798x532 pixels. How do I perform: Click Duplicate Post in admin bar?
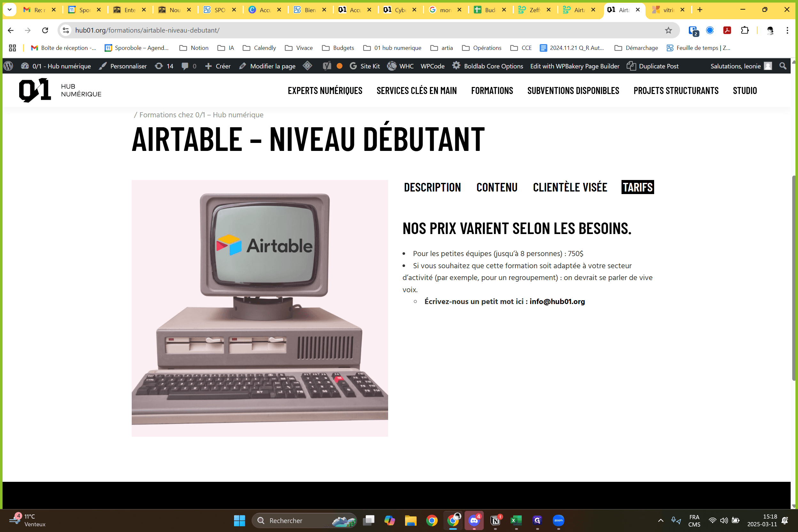[653, 66]
